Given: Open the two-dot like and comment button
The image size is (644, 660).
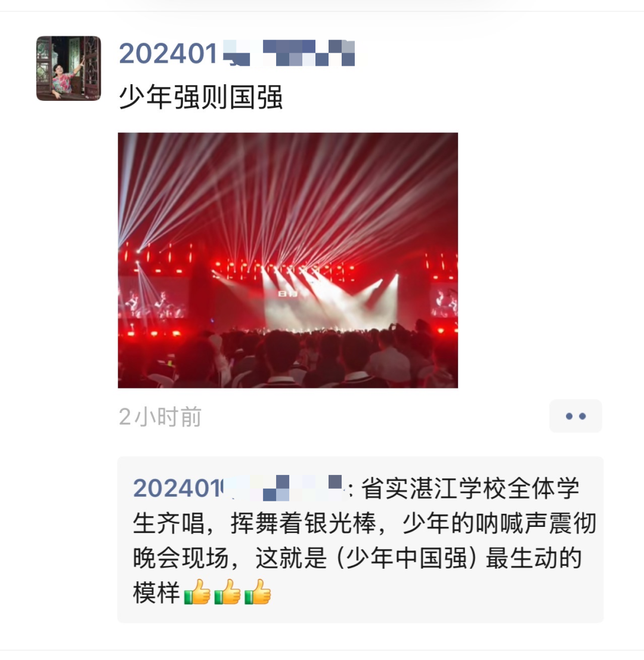Looking at the screenshot, I should click(x=575, y=416).
